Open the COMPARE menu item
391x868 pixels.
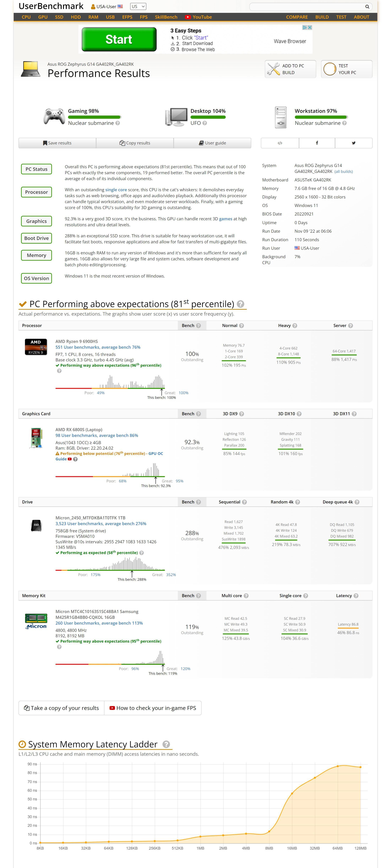point(297,17)
